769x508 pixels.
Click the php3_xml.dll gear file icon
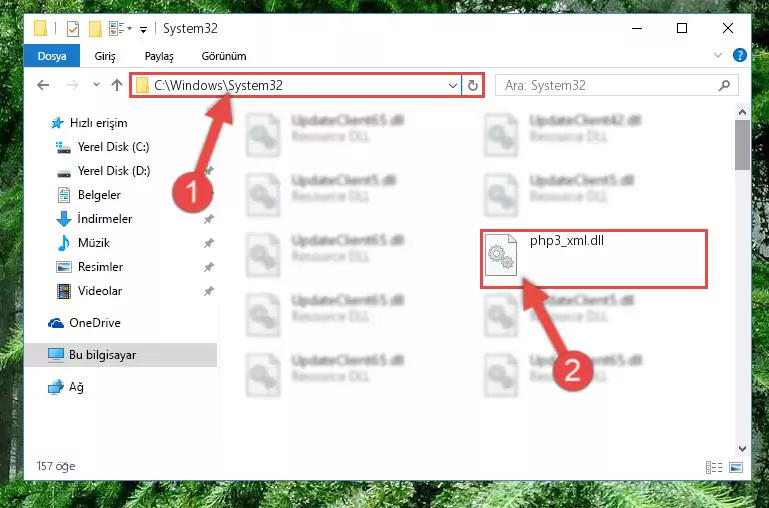click(501, 255)
